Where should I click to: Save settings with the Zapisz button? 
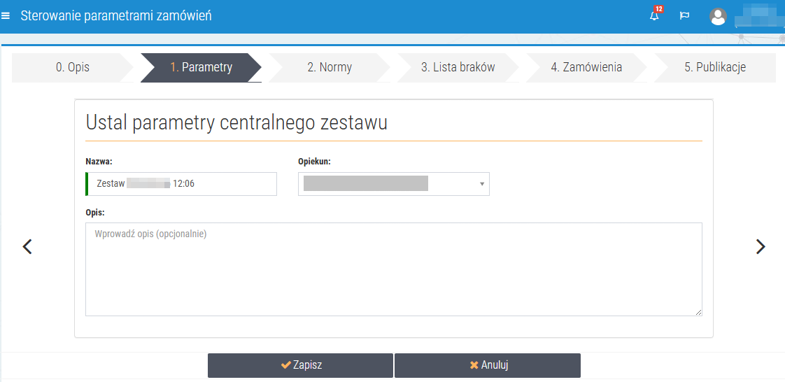tap(300, 365)
